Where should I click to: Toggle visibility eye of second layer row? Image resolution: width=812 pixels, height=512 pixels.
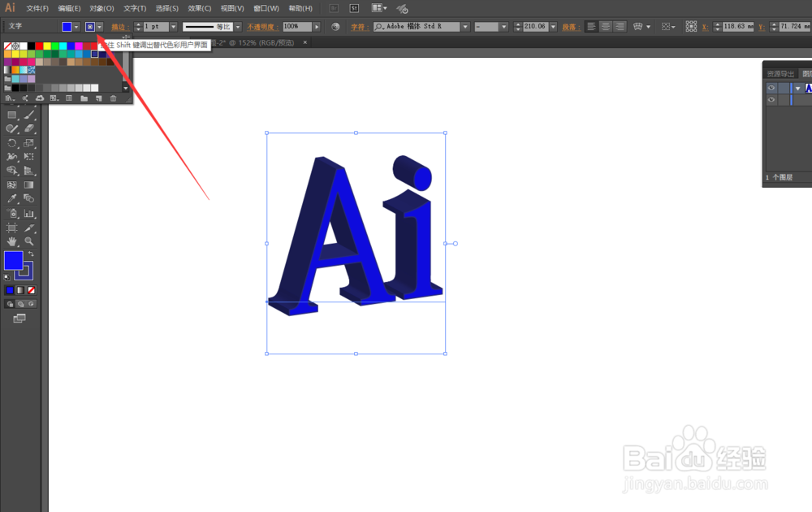tap(771, 99)
